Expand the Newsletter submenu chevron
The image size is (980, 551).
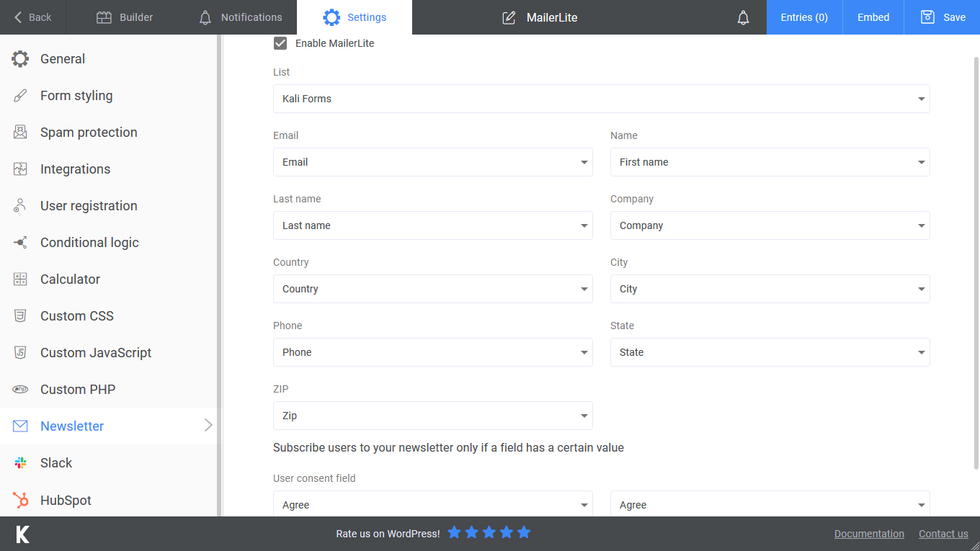[x=208, y=426]
